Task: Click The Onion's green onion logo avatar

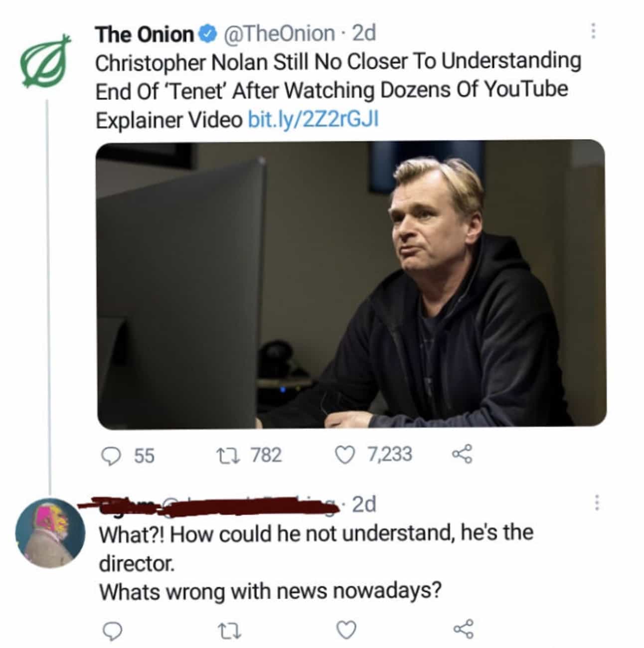Action: click(44, 61)
